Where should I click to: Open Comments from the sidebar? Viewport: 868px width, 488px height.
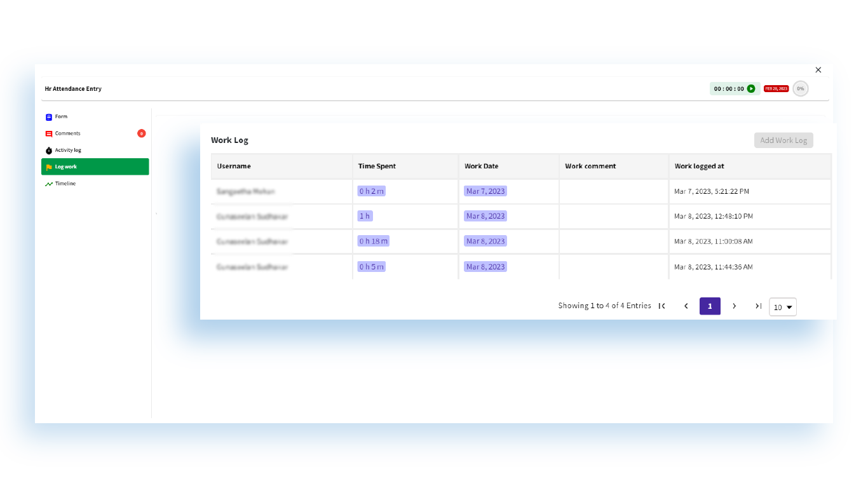pyautogui.click(x=68, y=133)
